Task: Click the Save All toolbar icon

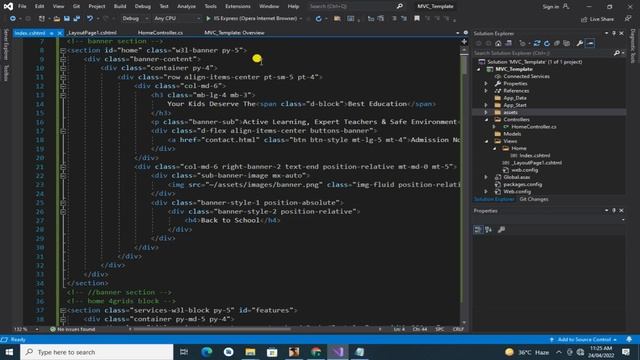Action: click(x=76, y=18)
